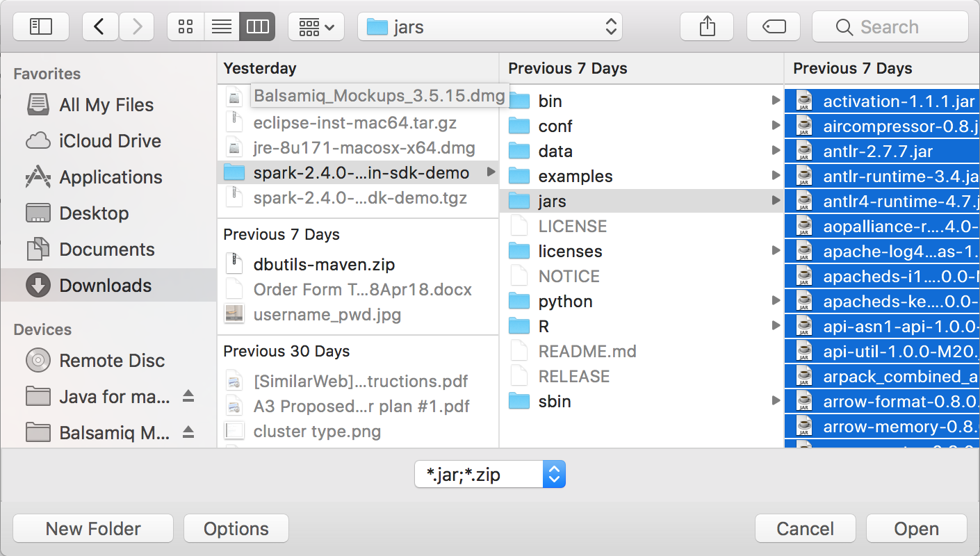The image size is (980, 556).
Task: Eject the Balsamiq mounted disk
Action: pos(187,432)
